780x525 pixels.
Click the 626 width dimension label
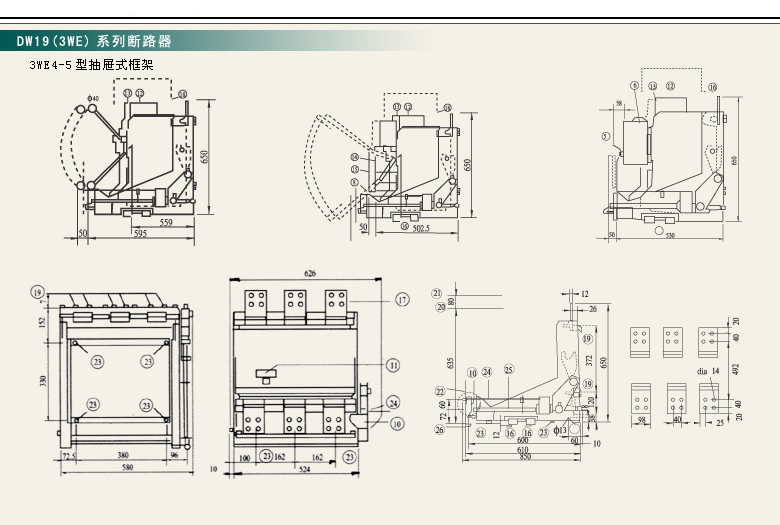click(x=310, y=273)
